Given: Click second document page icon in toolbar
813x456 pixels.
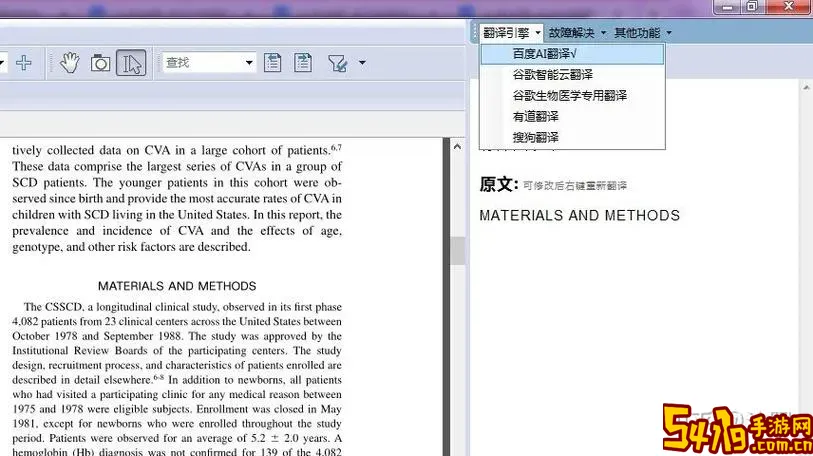Looking at the screenshot, I should point(303,63).
